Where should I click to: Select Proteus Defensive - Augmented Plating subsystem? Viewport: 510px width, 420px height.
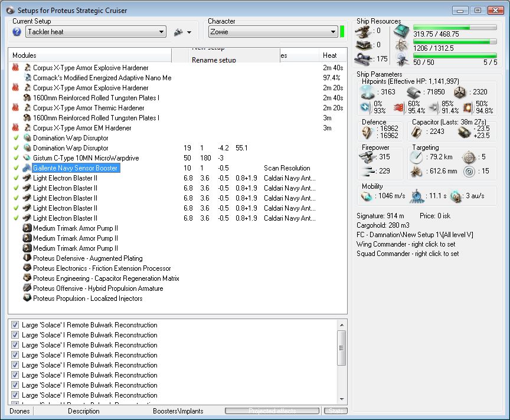pyautogui.click(x=88, y=258)
